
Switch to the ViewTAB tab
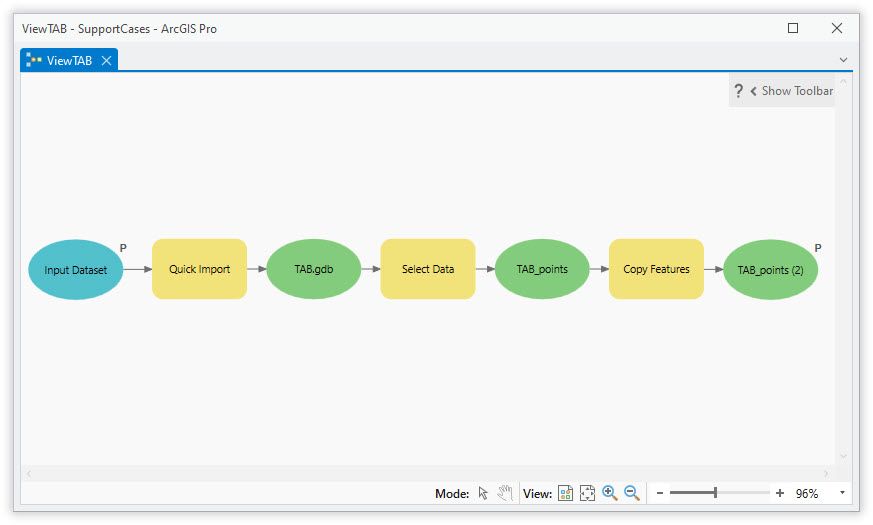coord(69,61)
